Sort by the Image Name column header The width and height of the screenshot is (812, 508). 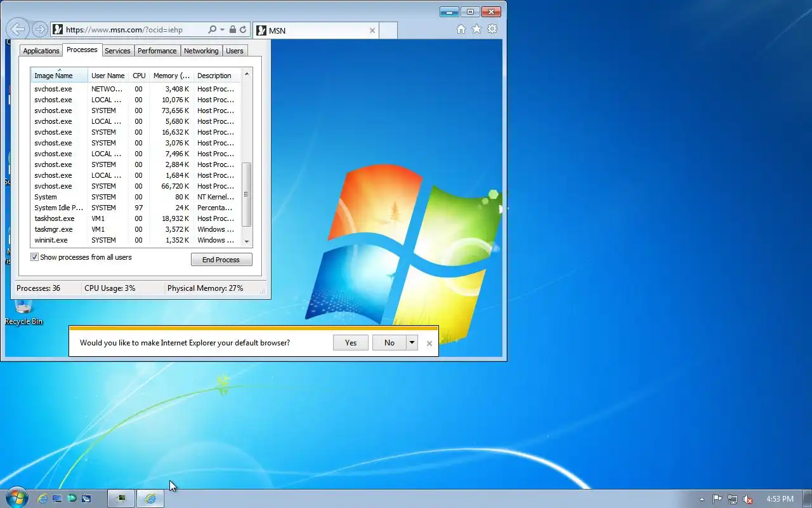(59, 76)
